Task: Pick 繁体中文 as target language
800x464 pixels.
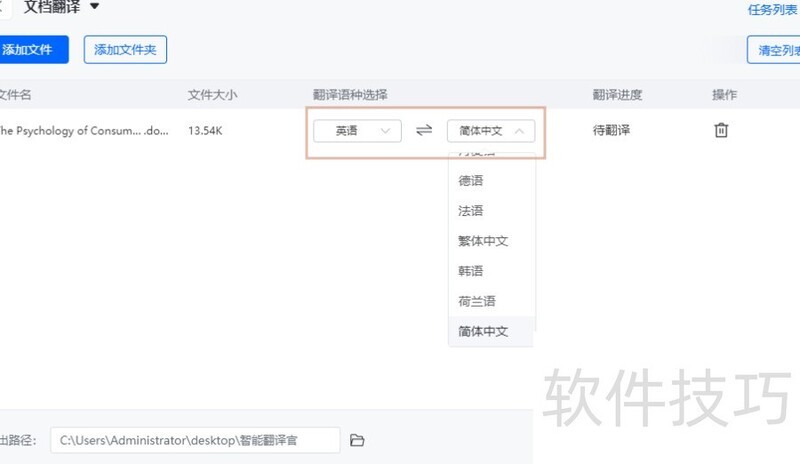Action: click(x=484, y=241)
